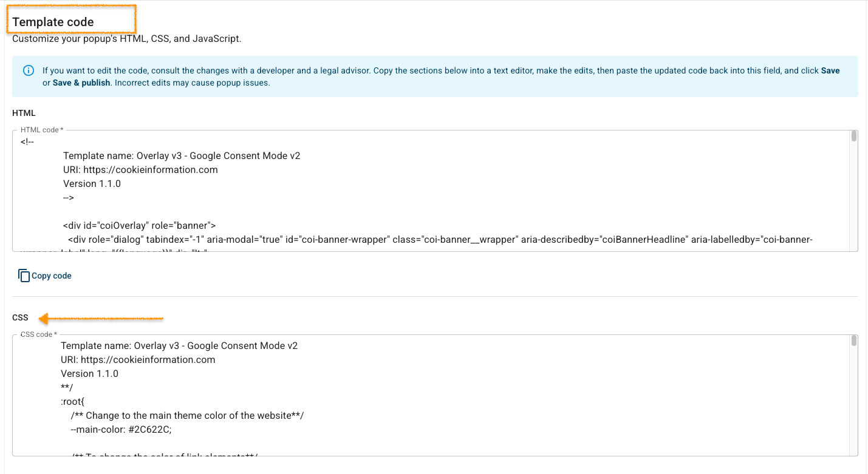Viewport: 868px width, 474px height.
Task: Click the bold Save & publish text in notice
Action: [x=81, y=83]
